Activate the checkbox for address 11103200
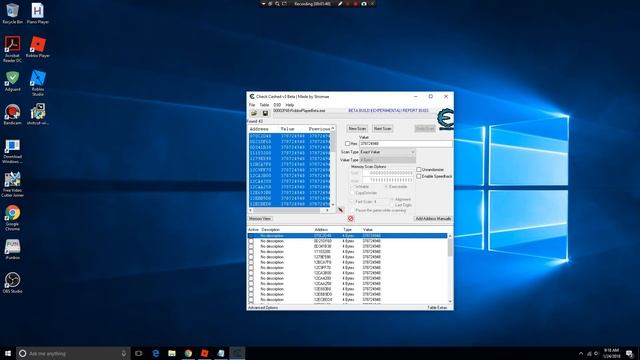 click(x=251, y=252)
